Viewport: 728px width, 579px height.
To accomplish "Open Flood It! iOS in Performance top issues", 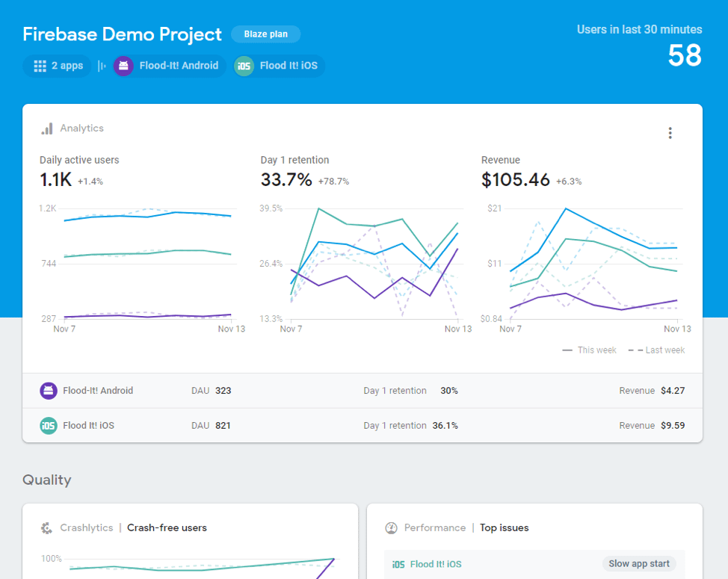I will click(427, 564).
